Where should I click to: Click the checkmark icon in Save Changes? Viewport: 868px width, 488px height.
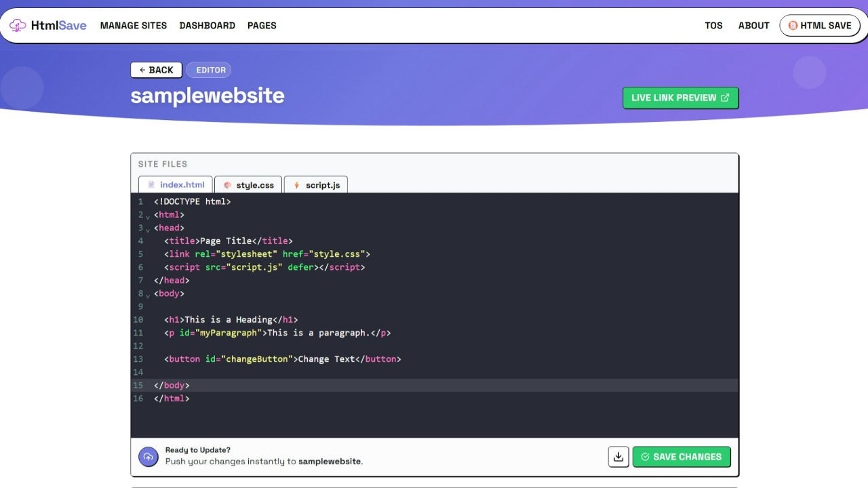645,457
